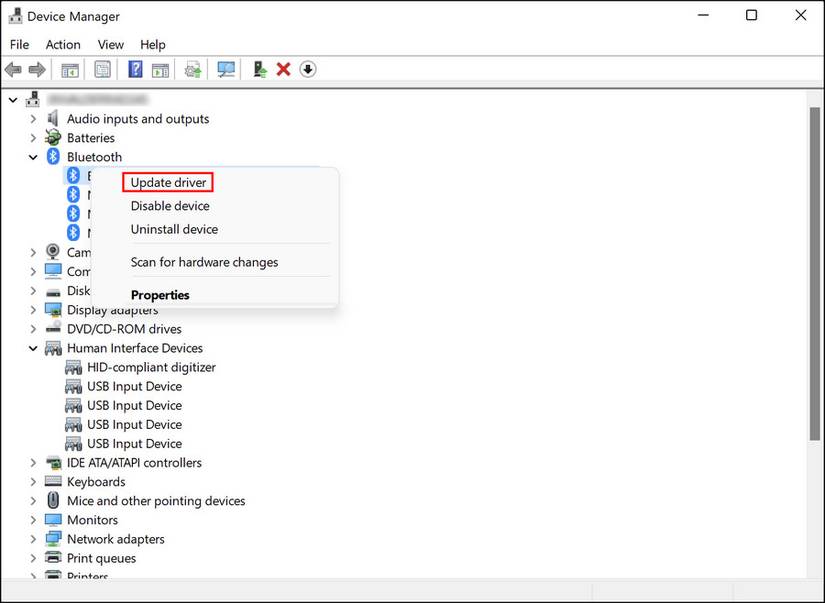
Task: Click the Batteries category icon
Action: (53, 138)
